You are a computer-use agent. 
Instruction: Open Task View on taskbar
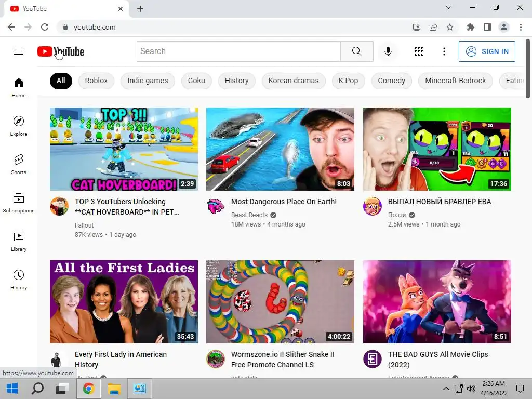pyautogui.click(x=62, y=389)
